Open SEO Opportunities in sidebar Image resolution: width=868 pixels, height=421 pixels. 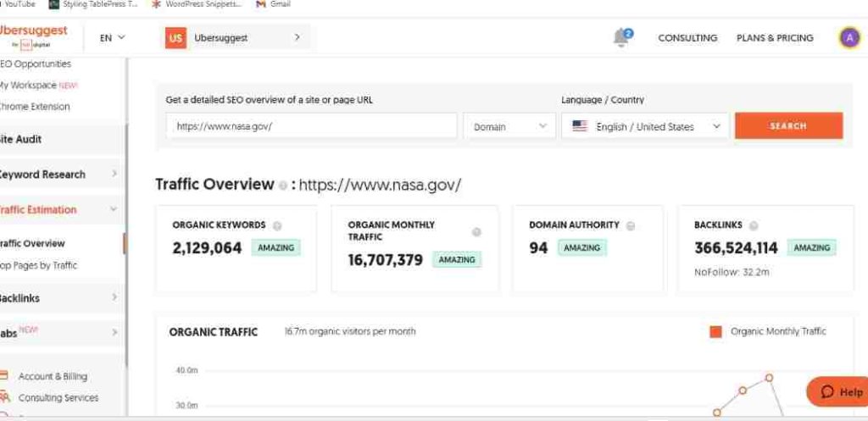pyautogui.click(x=36, y=64)
